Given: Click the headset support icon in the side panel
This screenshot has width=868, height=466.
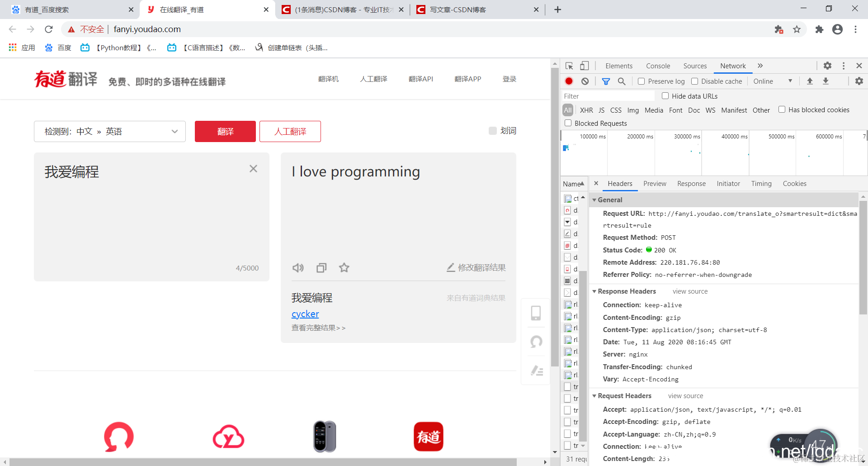Looking at the screenshot, I should point(536,342).
